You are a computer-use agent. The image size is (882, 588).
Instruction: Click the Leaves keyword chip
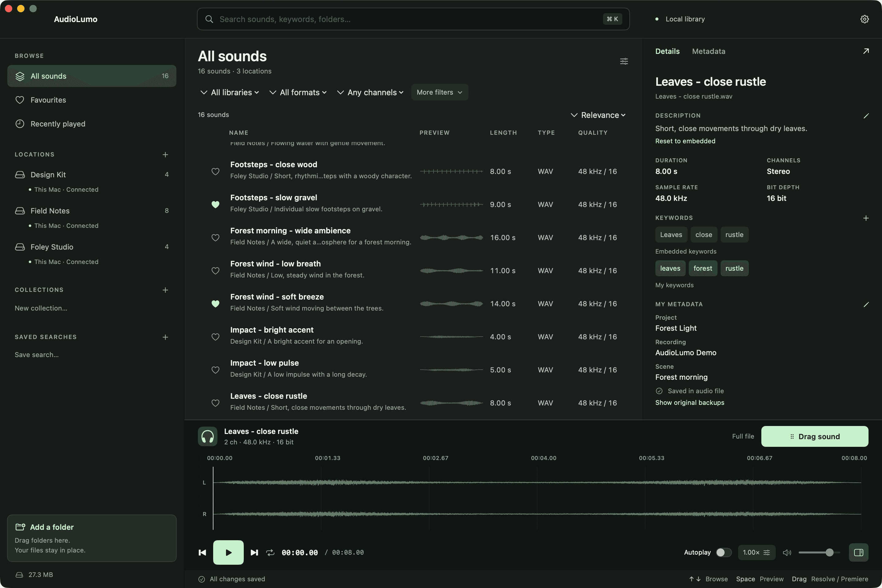point(671,234)
